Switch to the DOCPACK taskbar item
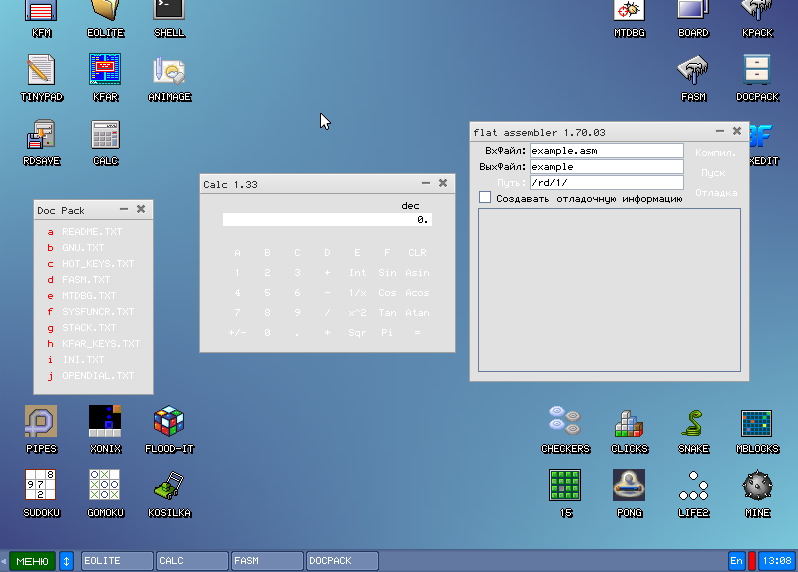 coord(343,561)
